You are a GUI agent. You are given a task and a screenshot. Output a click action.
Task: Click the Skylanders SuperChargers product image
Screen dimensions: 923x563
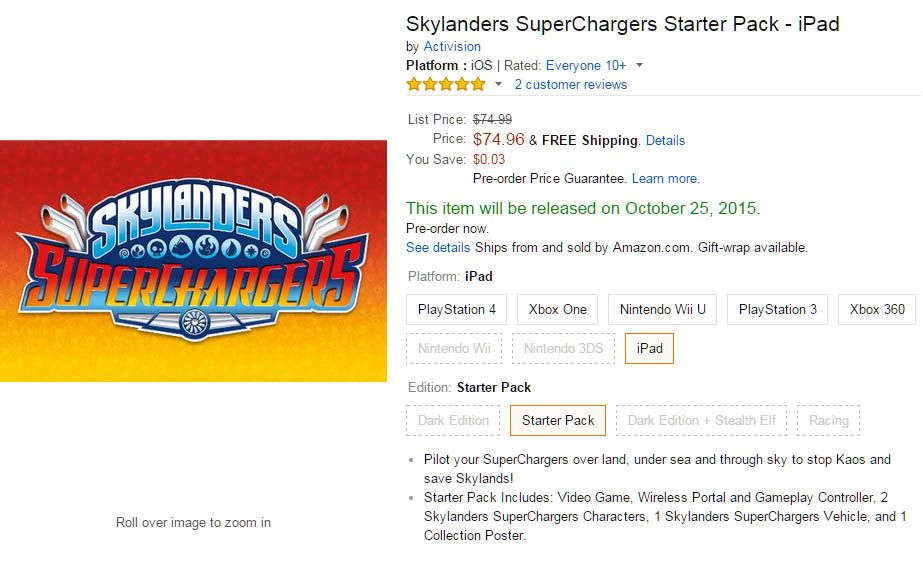[x=193, y=261]
